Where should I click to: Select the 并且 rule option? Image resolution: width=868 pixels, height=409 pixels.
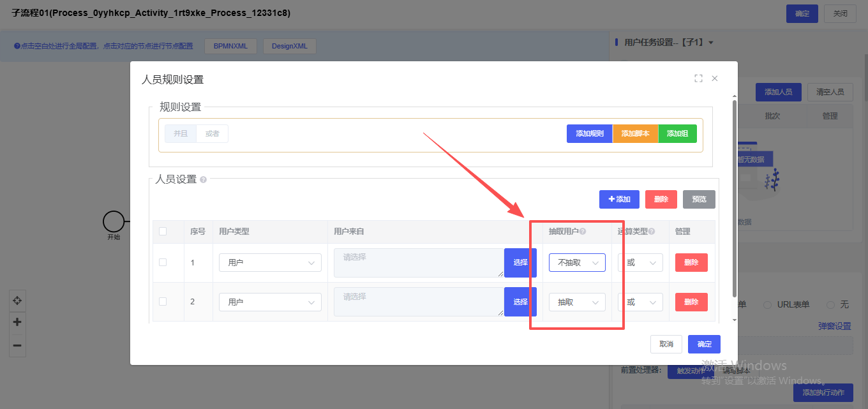coord(181,133)
